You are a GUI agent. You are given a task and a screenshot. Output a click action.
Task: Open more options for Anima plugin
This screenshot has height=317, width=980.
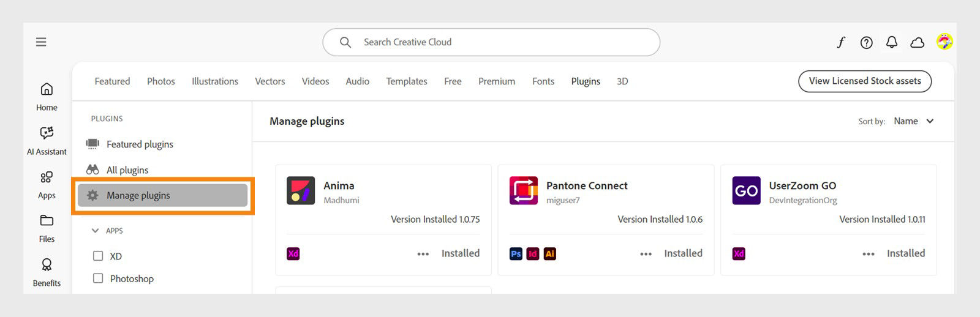coord(423,254)
